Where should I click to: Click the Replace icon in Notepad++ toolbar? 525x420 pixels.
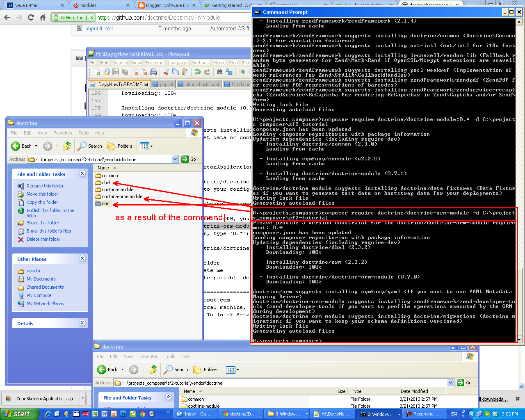[229, 72]
